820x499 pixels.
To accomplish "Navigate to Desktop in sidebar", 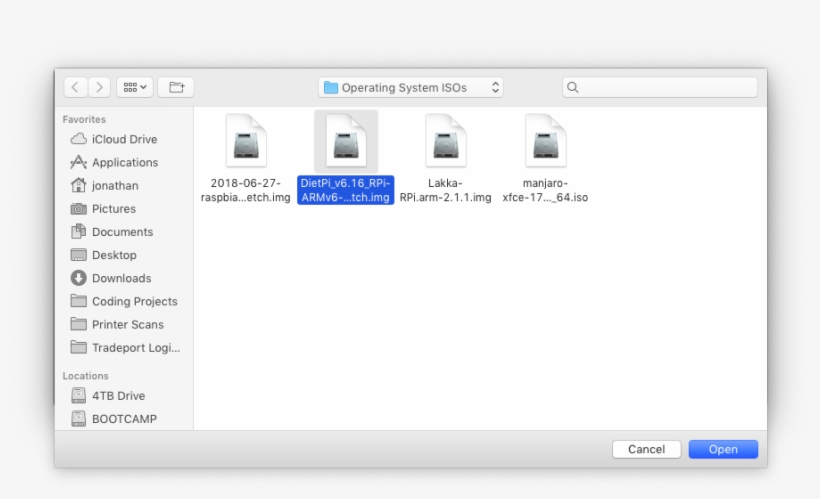I will [114, 255].
